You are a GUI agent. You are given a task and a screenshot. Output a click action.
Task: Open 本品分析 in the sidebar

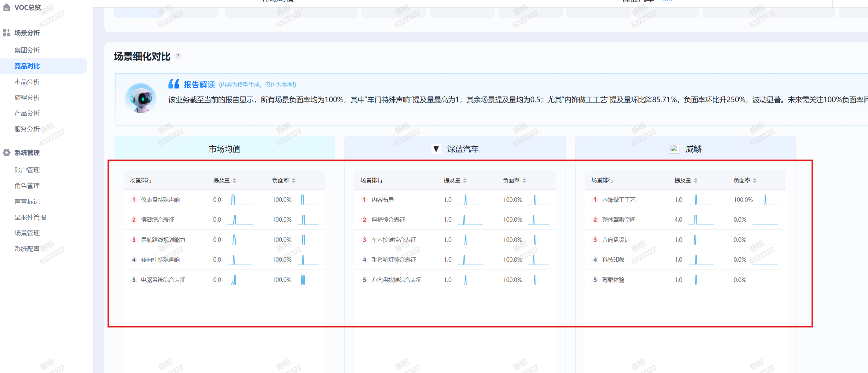pos(27,82)
